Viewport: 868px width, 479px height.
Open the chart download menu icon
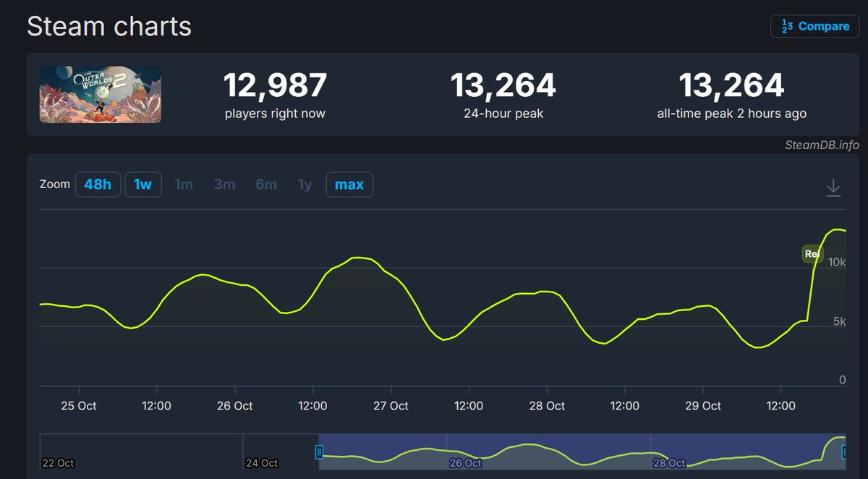(x=833, y=188)
